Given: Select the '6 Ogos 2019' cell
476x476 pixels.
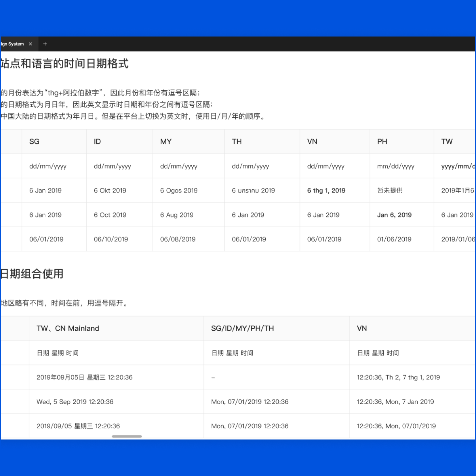Looking at the screenshot, I should click(x=188, y=190).
